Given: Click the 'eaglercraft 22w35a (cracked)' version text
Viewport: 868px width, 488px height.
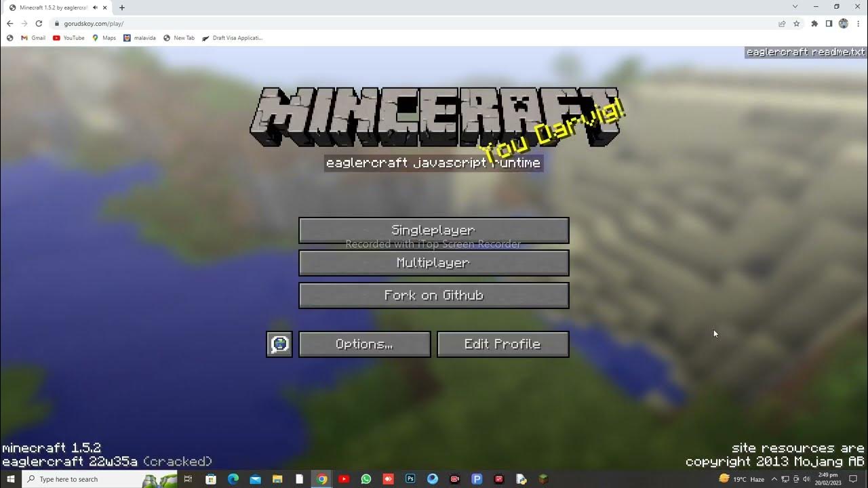Looking at the screenshot, I should point(107,462).
